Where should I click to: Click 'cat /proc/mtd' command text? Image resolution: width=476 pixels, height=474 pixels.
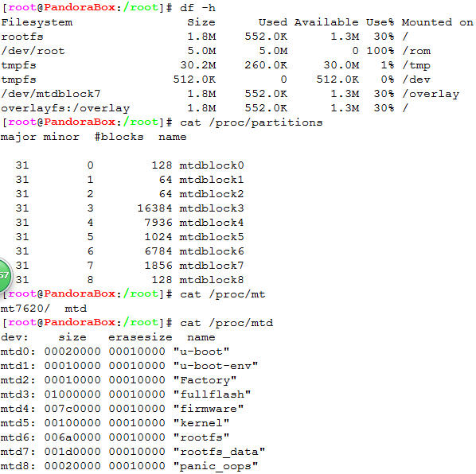(x=226, y=323)
